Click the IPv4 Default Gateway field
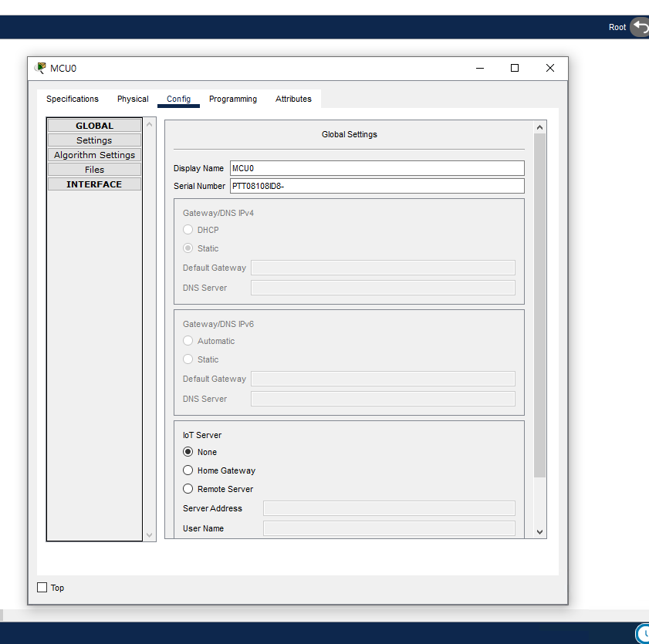The height and width of the screenshot is (644, 649). 383,268
